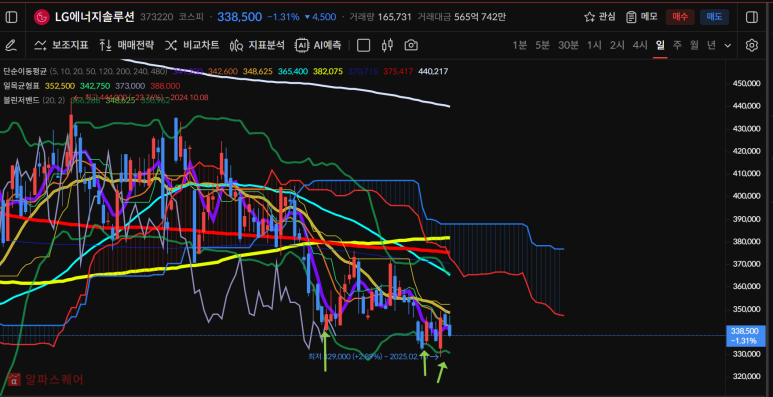Switch to 2시 timeframe
This screenshot has height=397, width=773.
617,45
